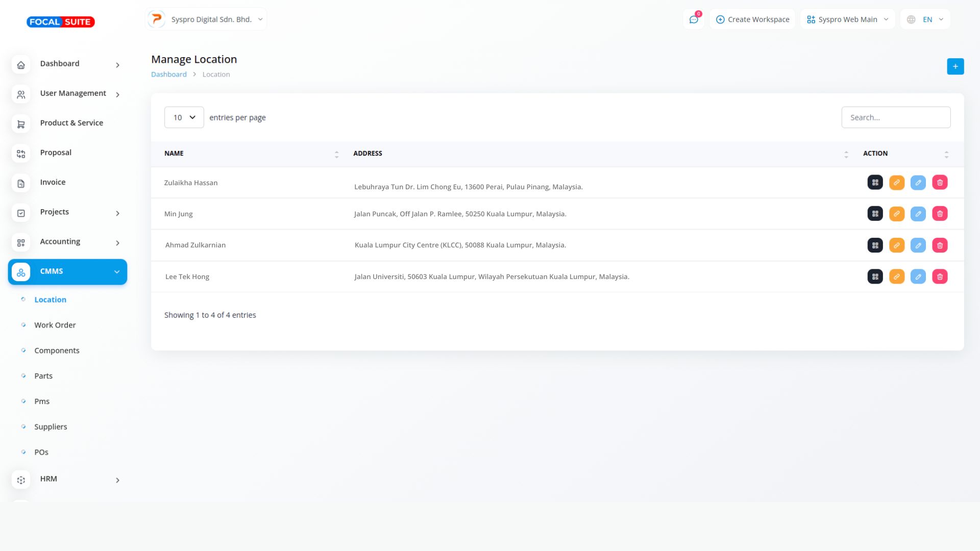Click the Invoice sidebar icon
Image resolution: width=980 pixels, height=551 pixels.
pyautogui.click(x=21, y=183)
